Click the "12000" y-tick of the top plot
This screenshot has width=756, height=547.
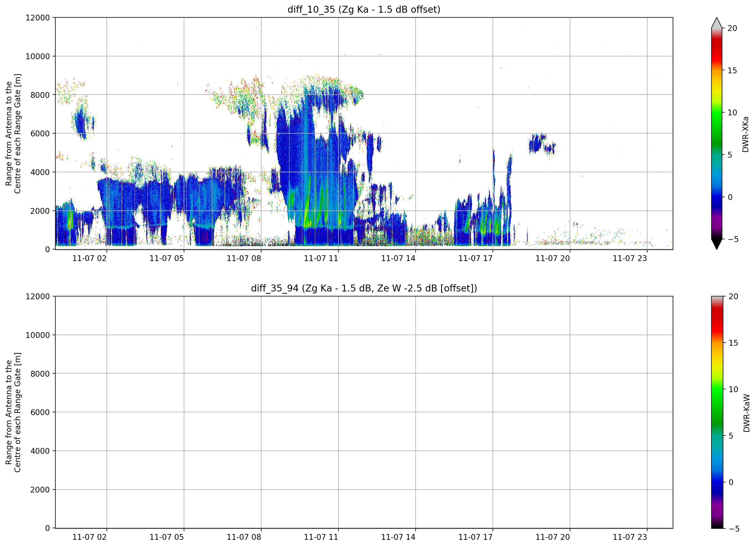click(x=38, y=18)
